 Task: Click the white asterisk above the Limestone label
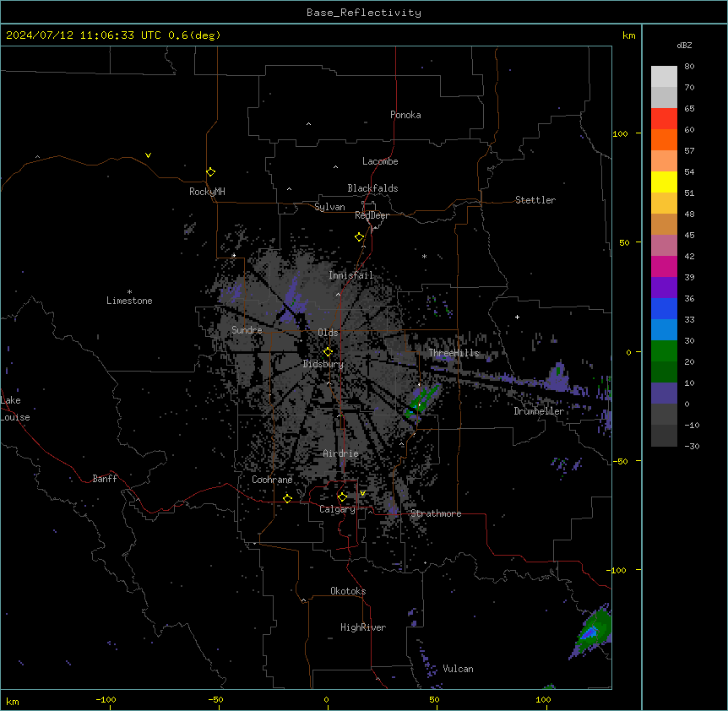click(129, 292)
